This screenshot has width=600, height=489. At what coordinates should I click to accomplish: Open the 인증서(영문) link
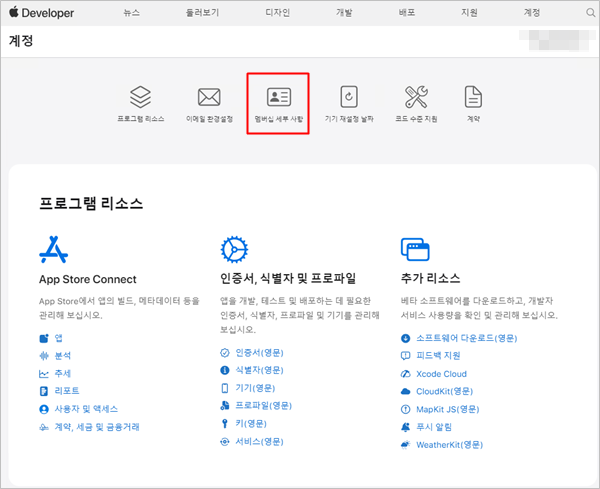[259, 353]
